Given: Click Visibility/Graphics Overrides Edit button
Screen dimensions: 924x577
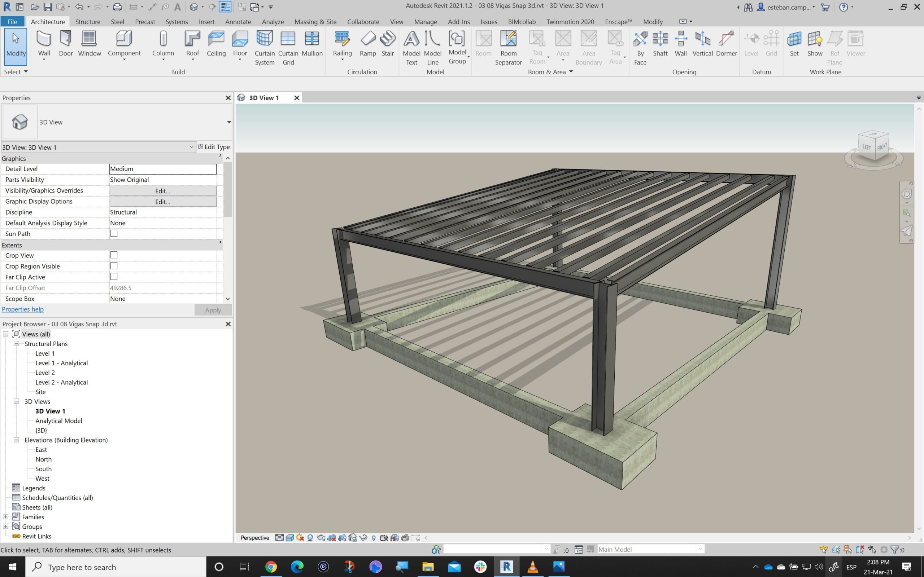Looking at the screenshot, I should click(x=163, y=191).
